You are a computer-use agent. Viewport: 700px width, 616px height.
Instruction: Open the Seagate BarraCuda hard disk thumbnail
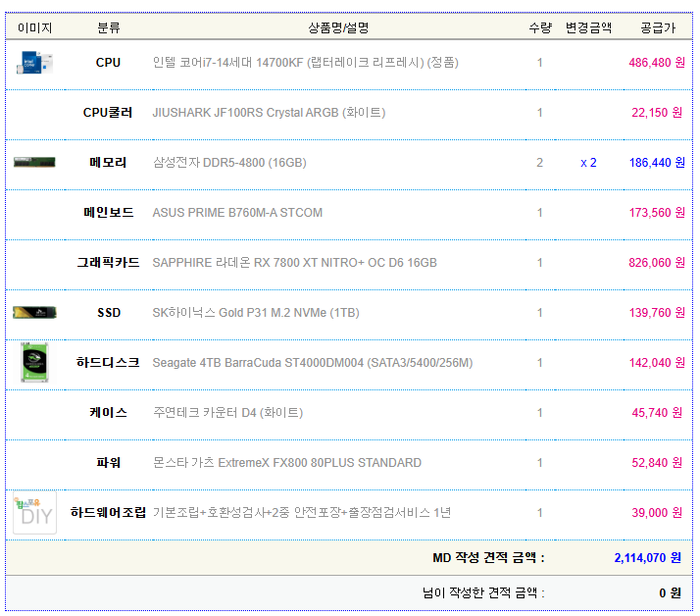[x=34, y=362]
